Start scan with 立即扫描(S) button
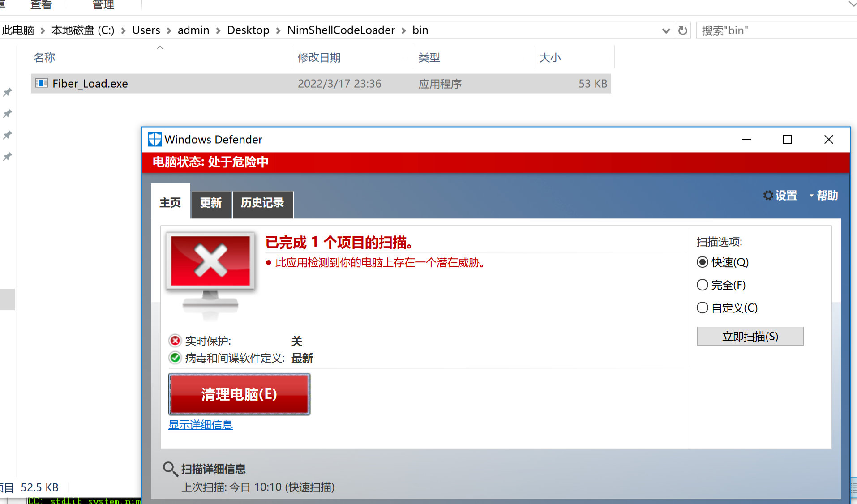The height and width of the screenshot is (504, 857). [750, 336]
